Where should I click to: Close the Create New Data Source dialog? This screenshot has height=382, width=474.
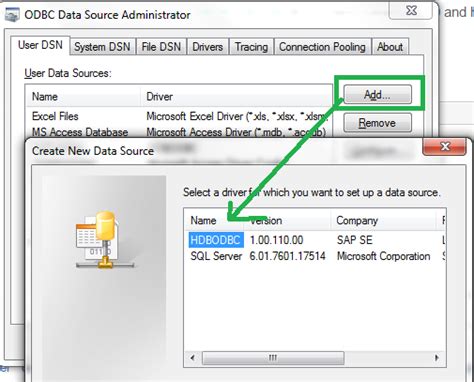(x=444, y=147)
